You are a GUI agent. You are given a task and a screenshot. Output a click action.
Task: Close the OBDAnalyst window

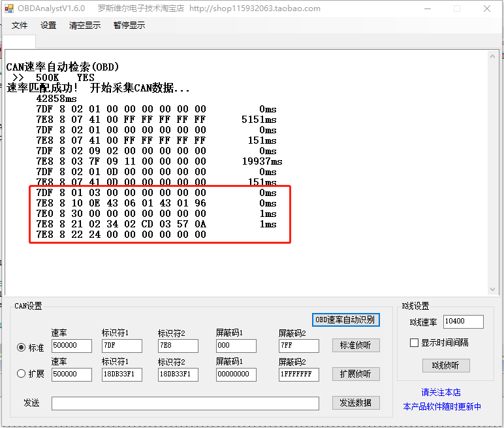(487, 8)
